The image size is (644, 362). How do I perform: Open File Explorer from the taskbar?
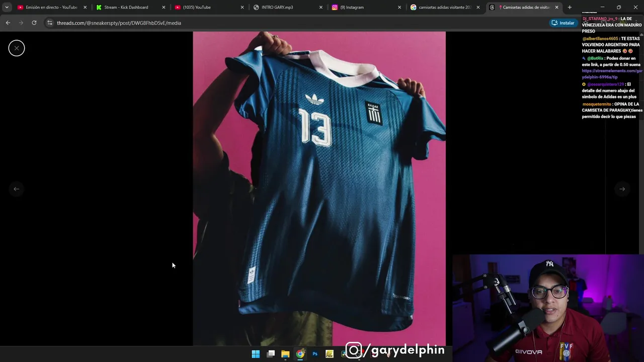click(x=285, y=354)
